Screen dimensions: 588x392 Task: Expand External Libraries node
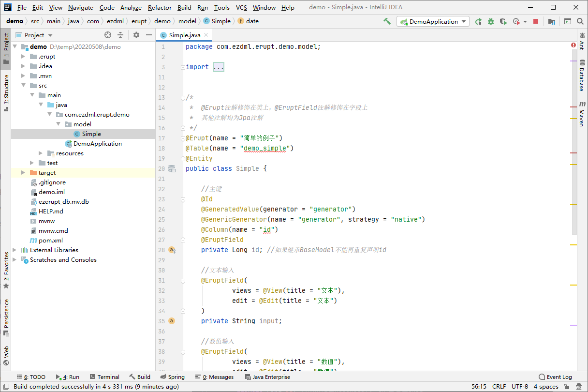tap(15, 250)
